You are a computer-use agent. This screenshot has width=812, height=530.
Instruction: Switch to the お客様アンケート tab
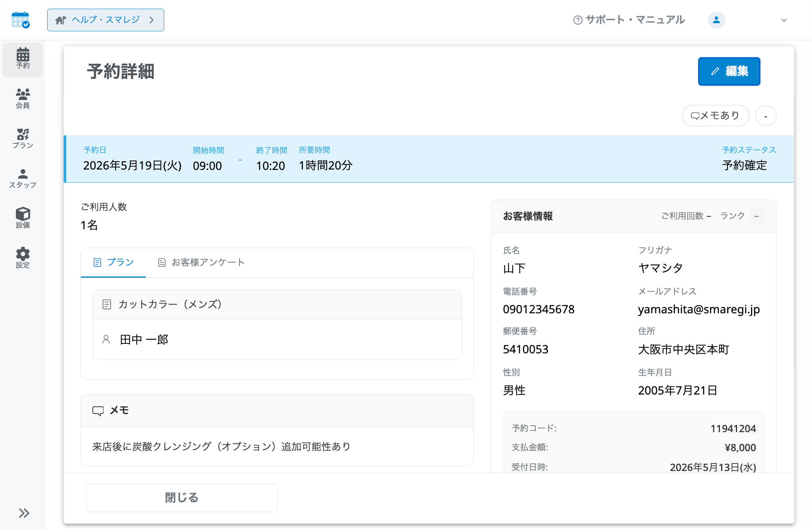[201, 263]
